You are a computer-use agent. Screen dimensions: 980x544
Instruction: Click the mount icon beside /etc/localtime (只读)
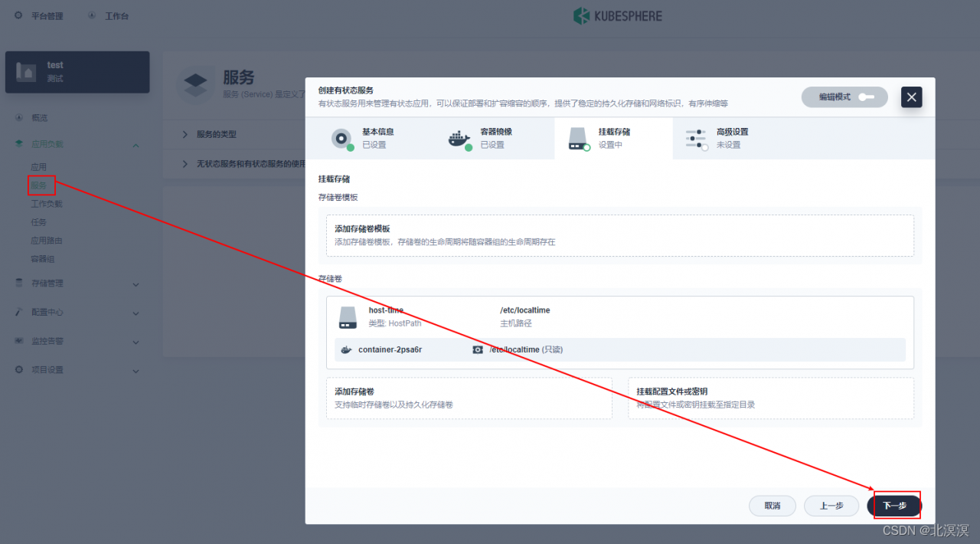478,349
